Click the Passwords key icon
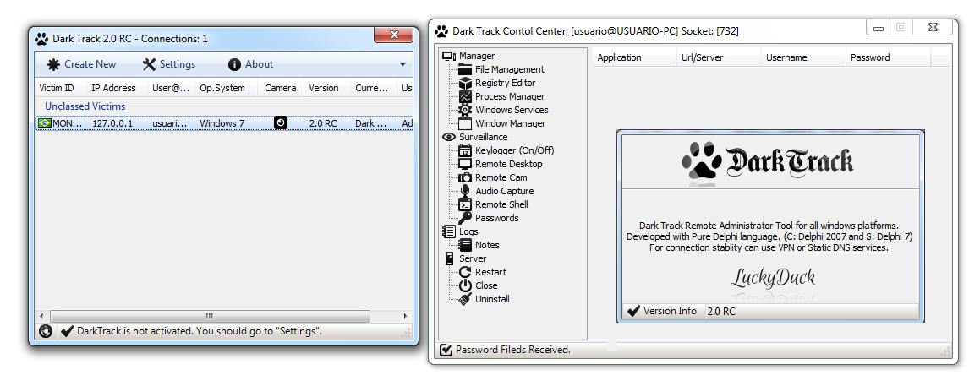 coord(465,218)
